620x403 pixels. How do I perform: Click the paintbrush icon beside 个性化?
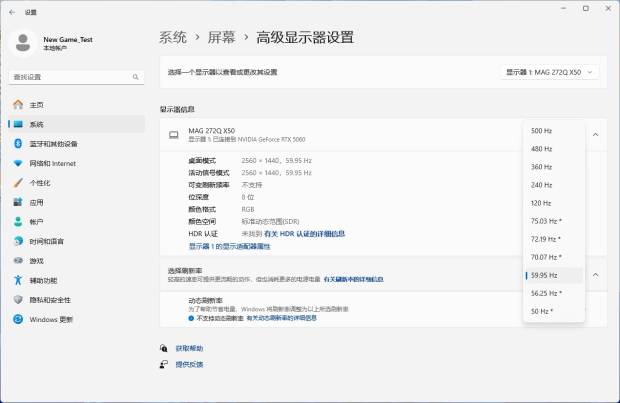(x=18, y=183)
